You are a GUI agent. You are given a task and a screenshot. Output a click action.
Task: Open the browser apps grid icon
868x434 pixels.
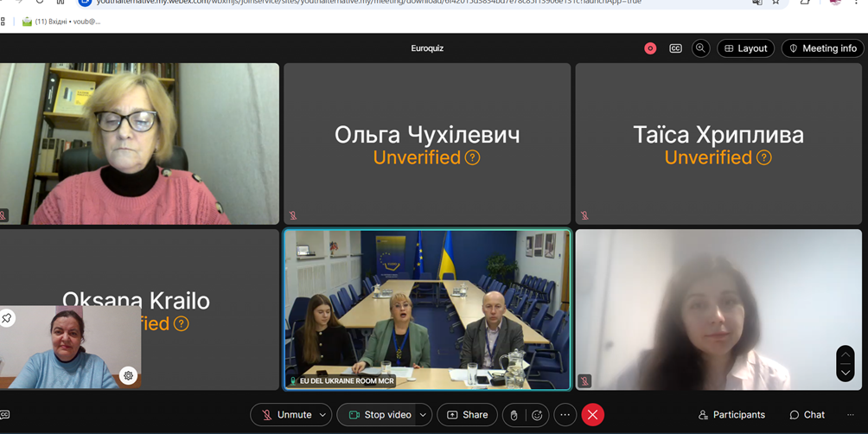click(x=3, y=22)
